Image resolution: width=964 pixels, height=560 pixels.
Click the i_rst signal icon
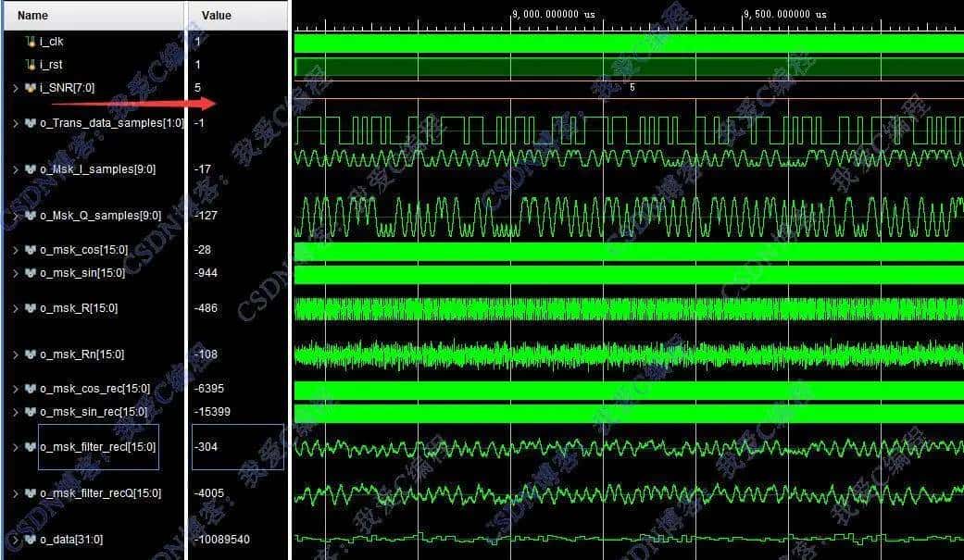point(31,64)
